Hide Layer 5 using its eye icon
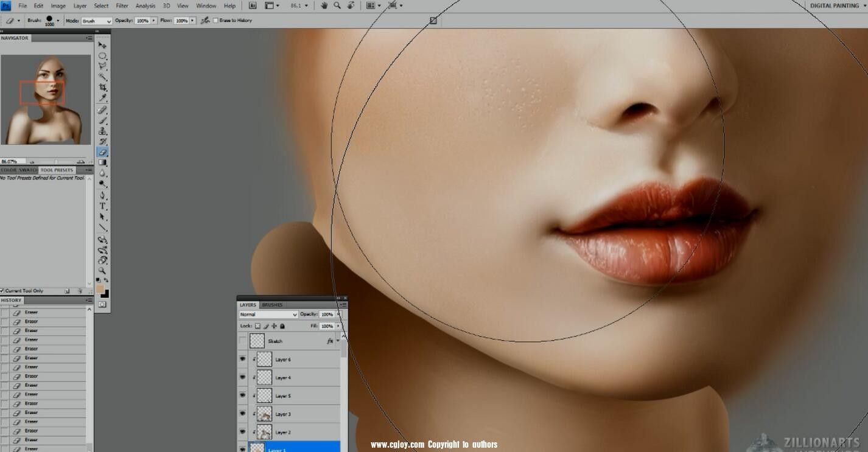 click(243, 395)
